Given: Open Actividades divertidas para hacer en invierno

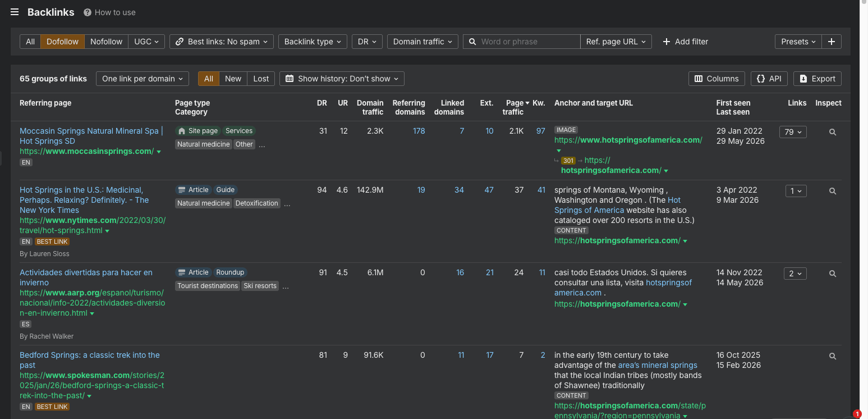Looking at the screenshot, I should pos(86,277).
